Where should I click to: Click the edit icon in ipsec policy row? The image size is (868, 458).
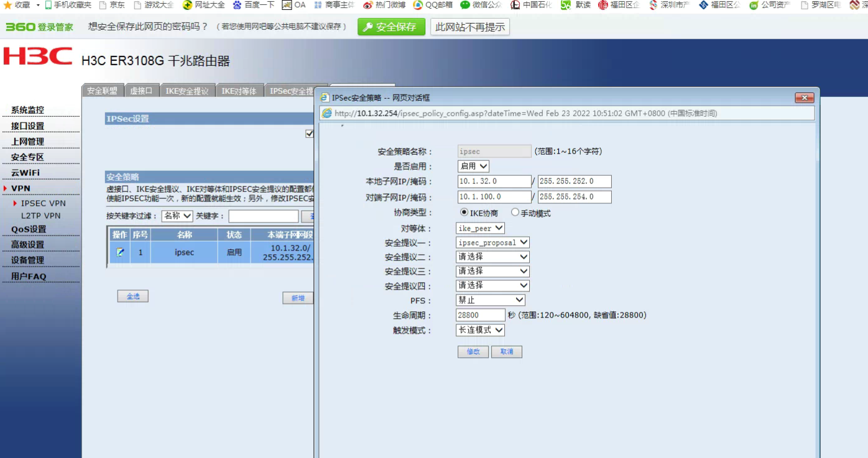(120, 252)
